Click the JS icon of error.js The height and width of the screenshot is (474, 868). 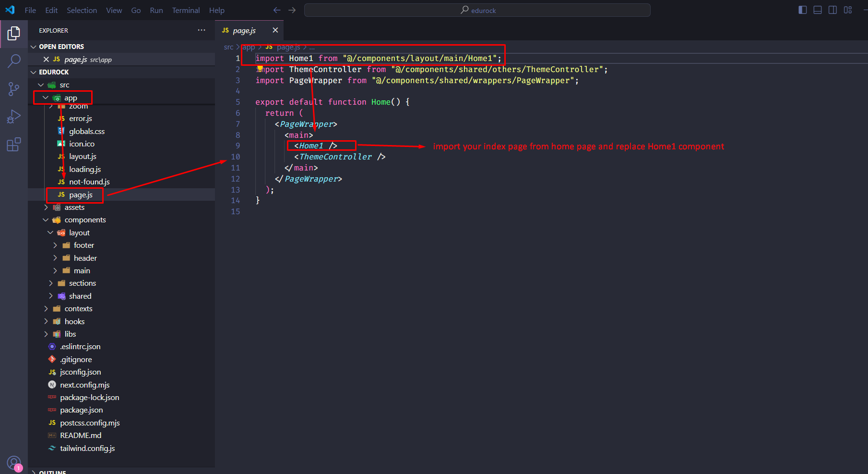click(x=61, y=118)
